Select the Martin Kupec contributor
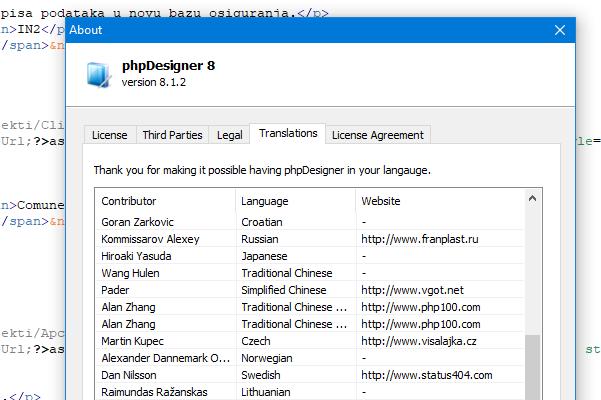The height and width of the screenshot is (400, 601). coord(132,341)
